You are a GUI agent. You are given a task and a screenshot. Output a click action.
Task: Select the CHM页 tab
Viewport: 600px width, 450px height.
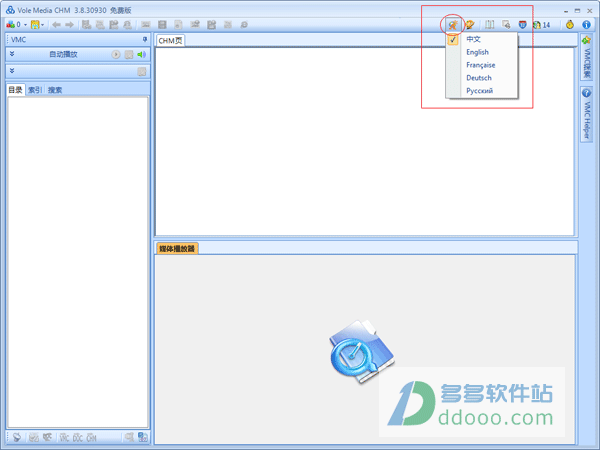pyautogui.click(x=170, y=41)
